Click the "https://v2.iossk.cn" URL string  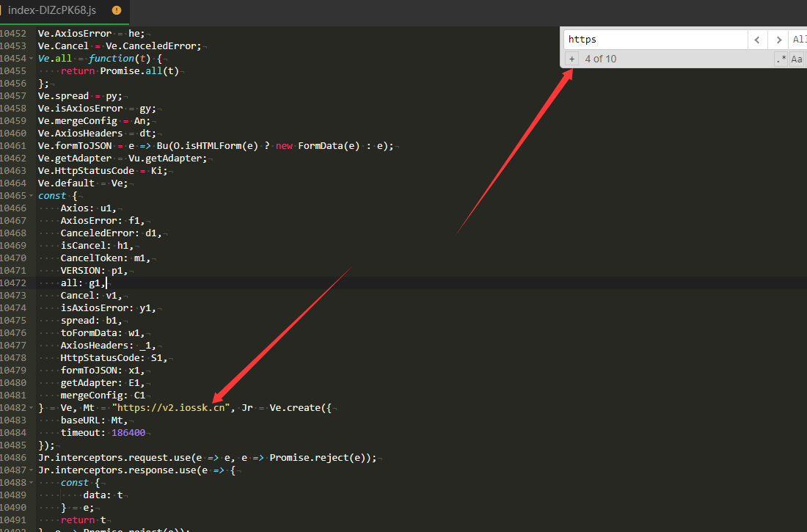172,408
